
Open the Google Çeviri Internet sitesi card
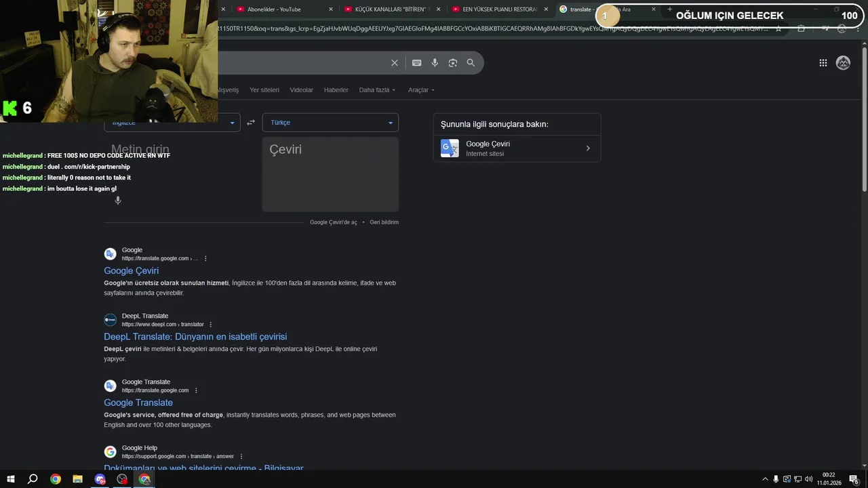pos(517,148)
